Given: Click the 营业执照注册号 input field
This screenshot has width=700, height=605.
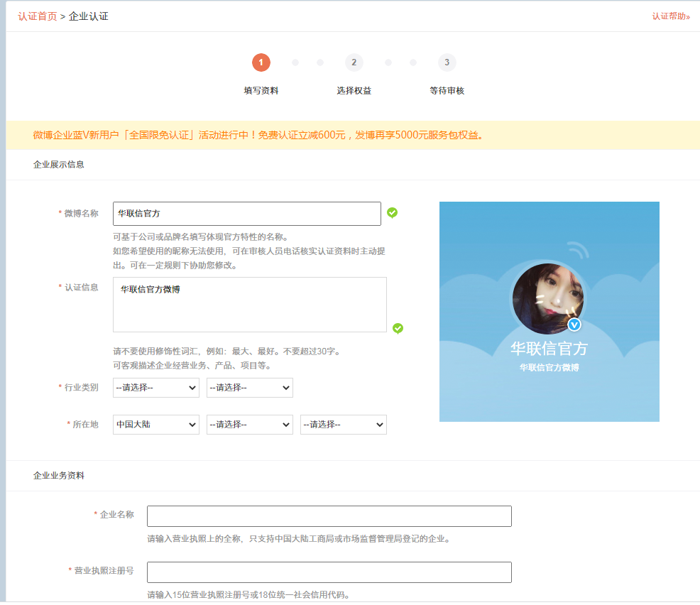Looking at the screenshot, I should 329,572.
